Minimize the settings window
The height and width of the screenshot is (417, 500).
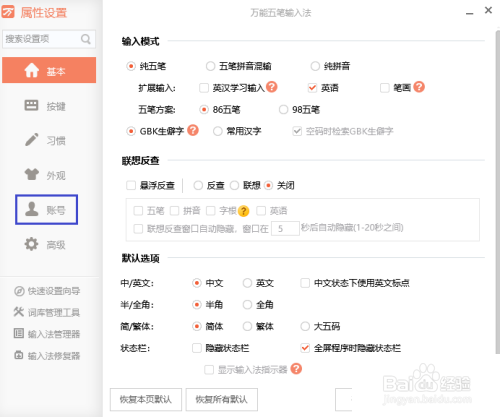click(470, 13)
